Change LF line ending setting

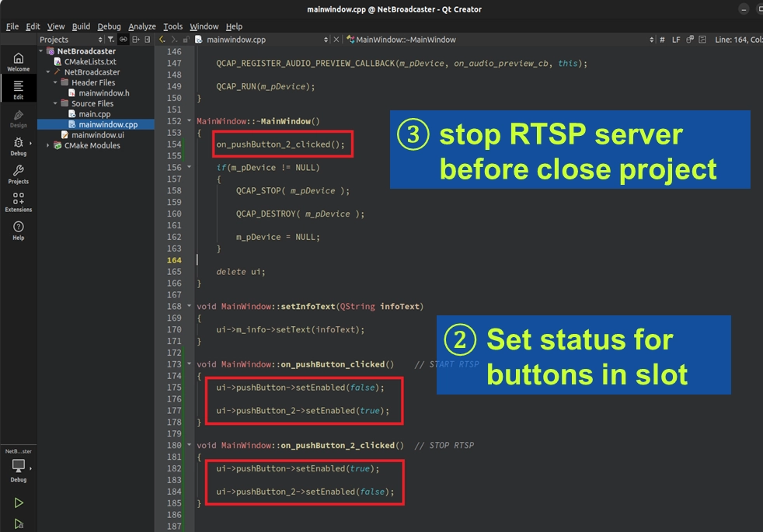[x=676, y=40]
